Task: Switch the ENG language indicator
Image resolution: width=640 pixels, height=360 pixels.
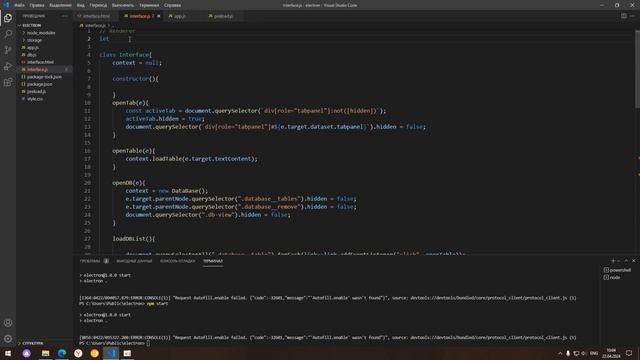Action: tap(594, 353)
